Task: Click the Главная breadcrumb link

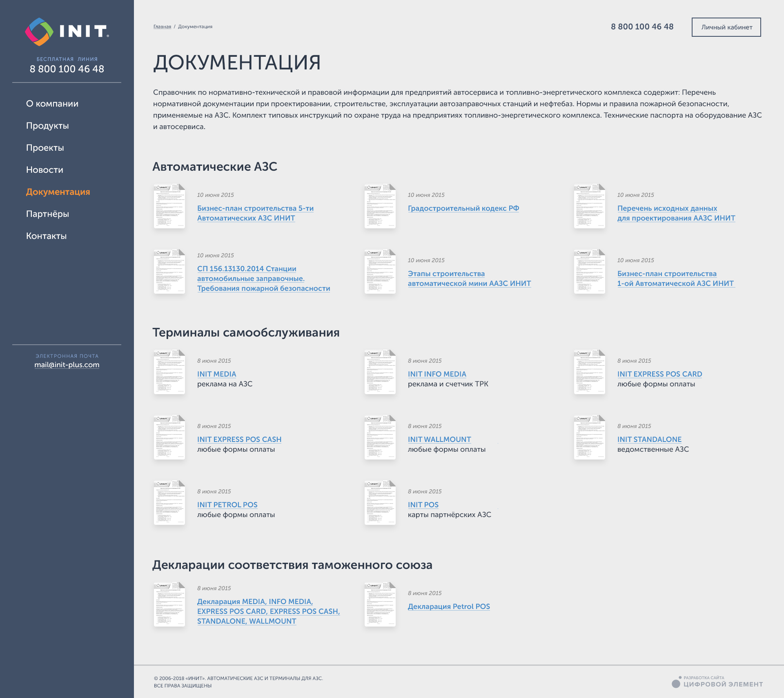Action: click(162, 27)
